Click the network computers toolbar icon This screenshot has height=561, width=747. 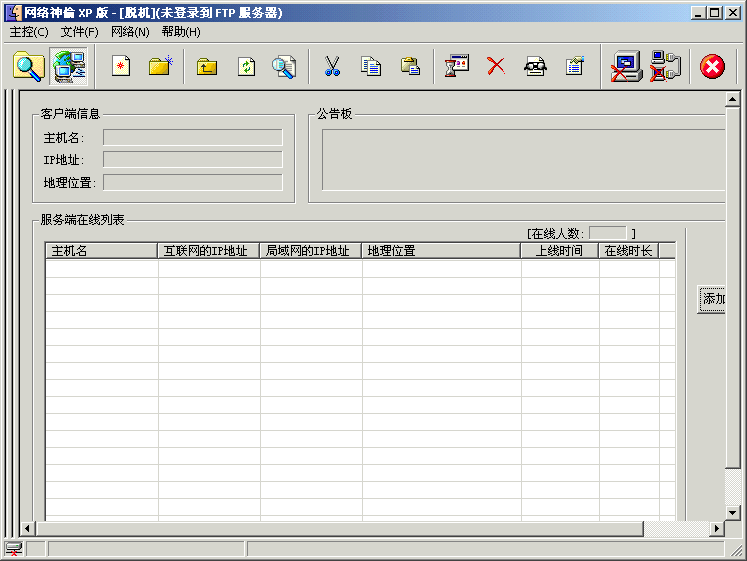(69, 67)
